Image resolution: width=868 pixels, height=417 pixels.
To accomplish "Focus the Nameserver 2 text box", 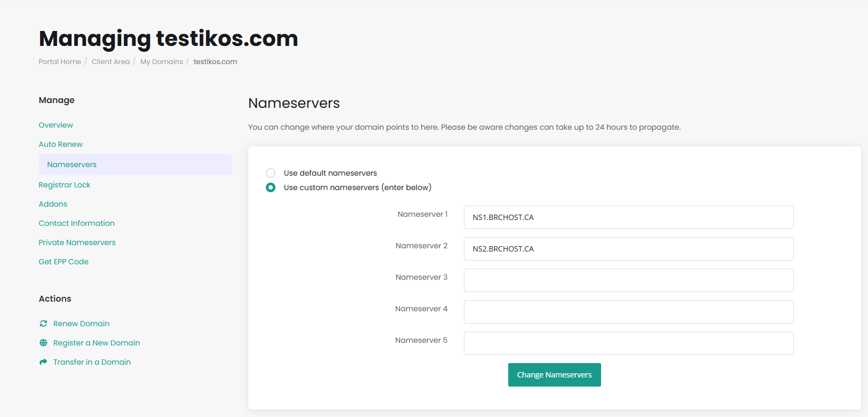I will click(x=628, y=249).
